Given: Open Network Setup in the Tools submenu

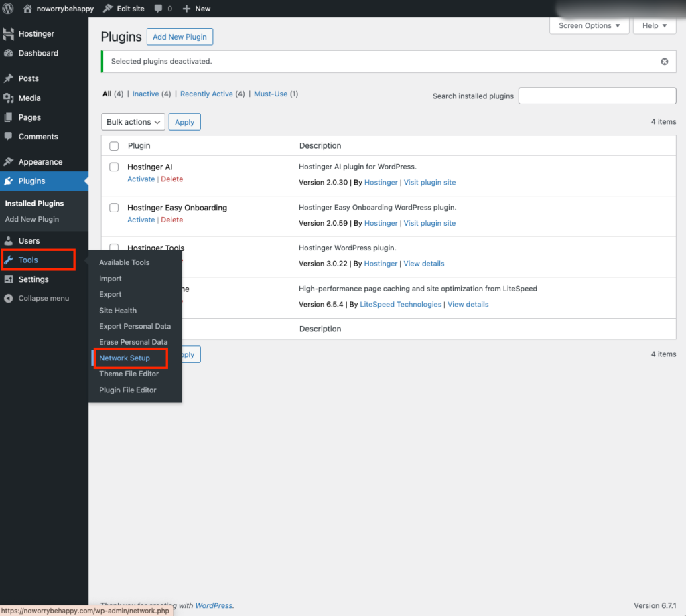Looking at the screenshot, I should click(x=124, y=358).
